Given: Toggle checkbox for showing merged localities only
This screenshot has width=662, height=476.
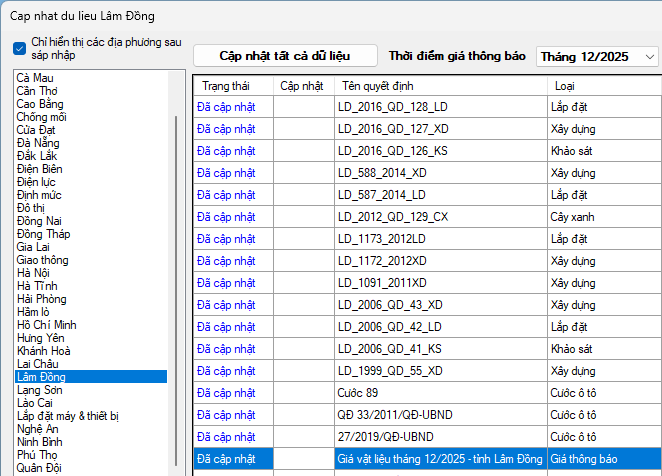Looking at the screenshot, I should [20, 48].
